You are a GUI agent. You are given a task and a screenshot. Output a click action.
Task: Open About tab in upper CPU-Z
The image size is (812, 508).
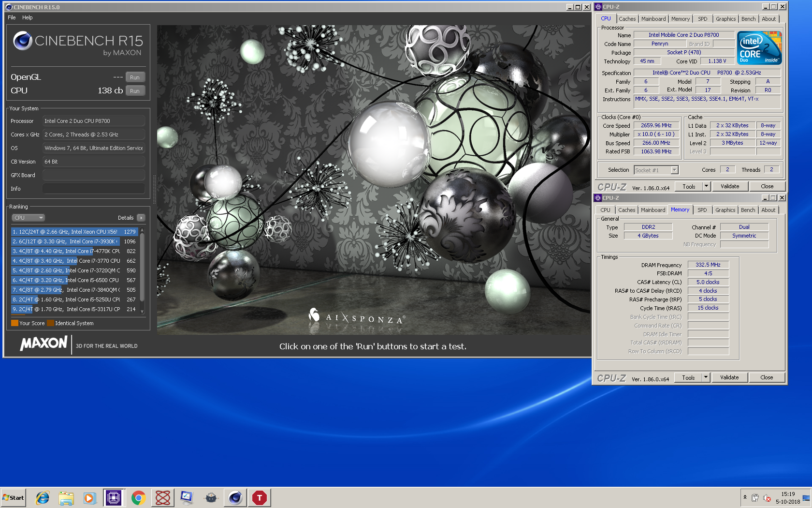tap(769, 19)
